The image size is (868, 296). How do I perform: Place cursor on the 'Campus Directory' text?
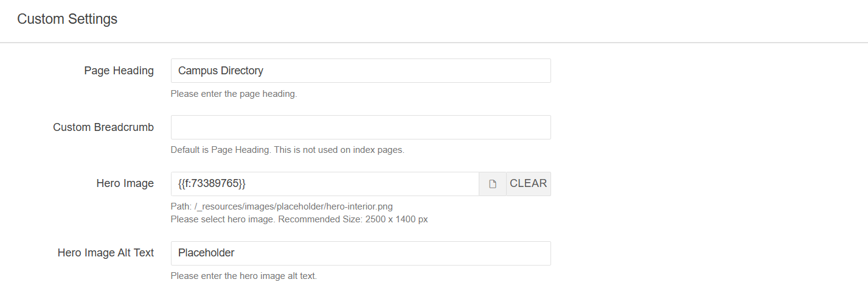[x=221, y=71]
